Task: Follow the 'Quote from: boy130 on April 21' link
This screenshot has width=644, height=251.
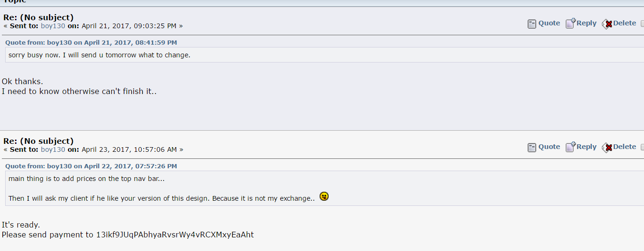Action: [x=91, y=42]
